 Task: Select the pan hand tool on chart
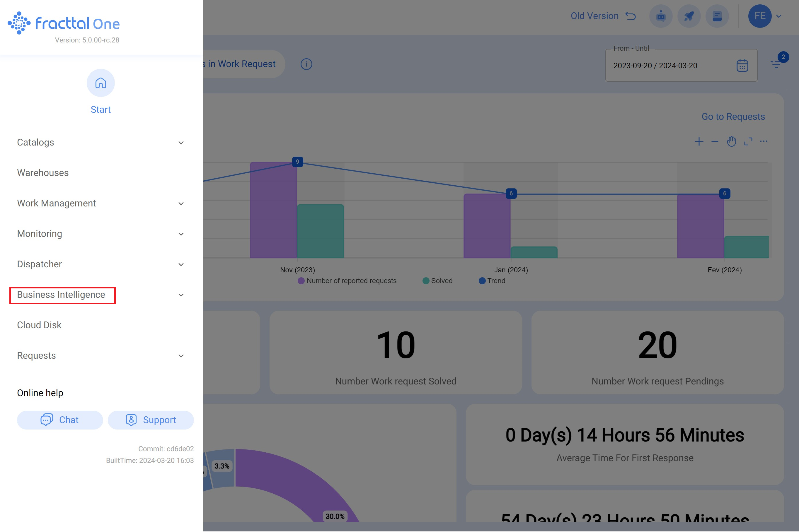(x=731, y=141)
